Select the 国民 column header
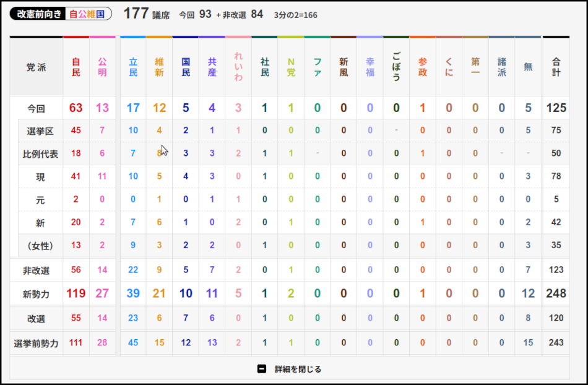Screen dimensions: 588x385 point(186,67)
